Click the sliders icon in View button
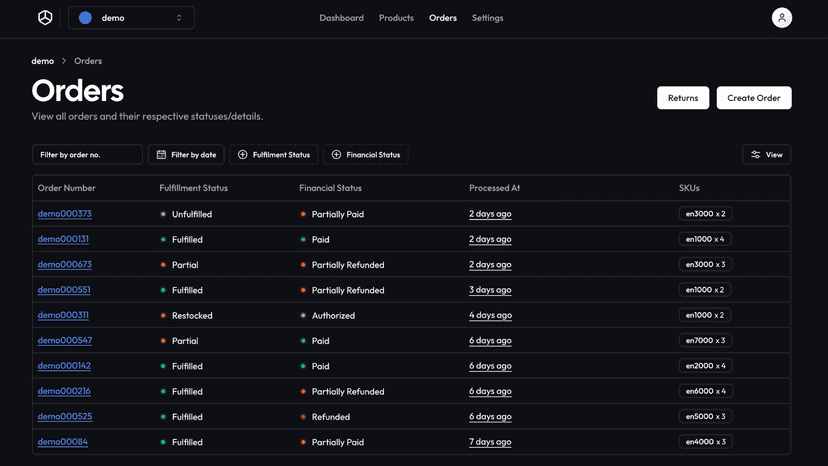Image resolution: width=828 pixels, height=466 pixels. click(756, 155)
